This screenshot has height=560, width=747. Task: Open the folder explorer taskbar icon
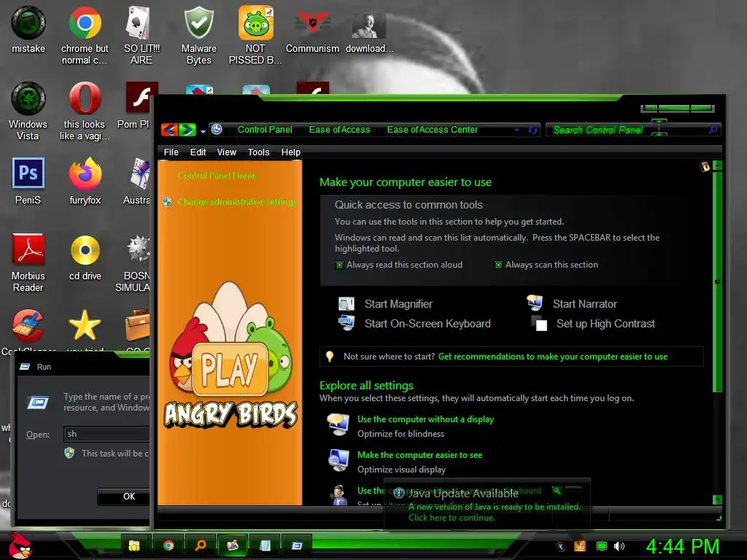coord(136,545)
